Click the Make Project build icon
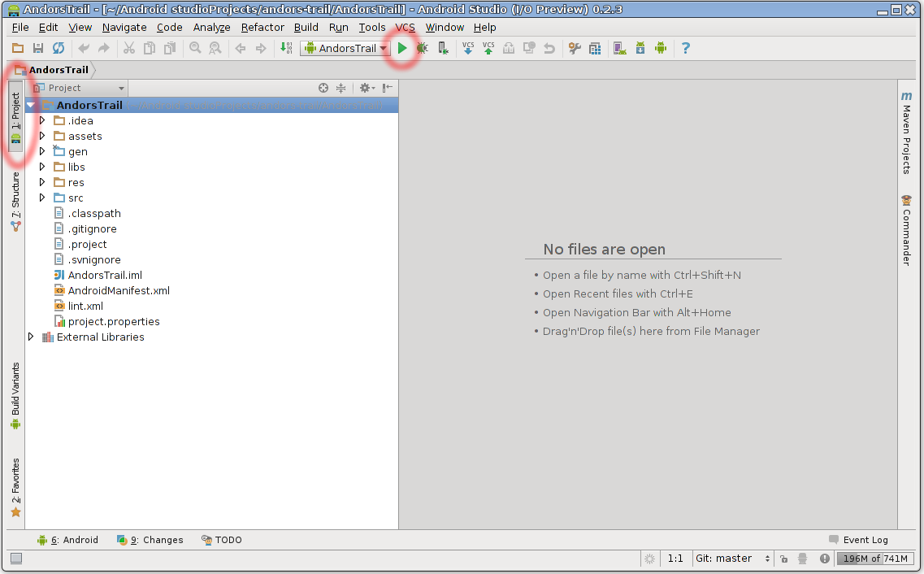This screenshot has height=574, width=924. click(286, 48)
